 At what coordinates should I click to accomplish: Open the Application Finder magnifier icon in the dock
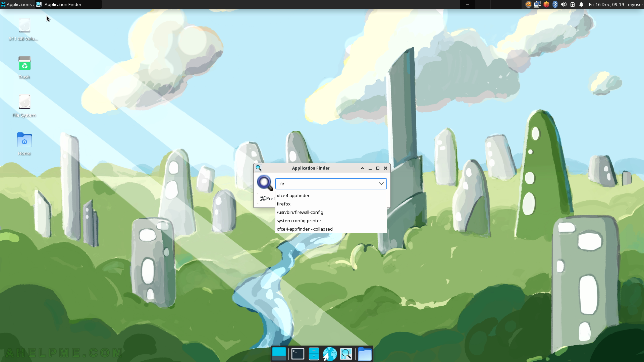click(346, 354)
